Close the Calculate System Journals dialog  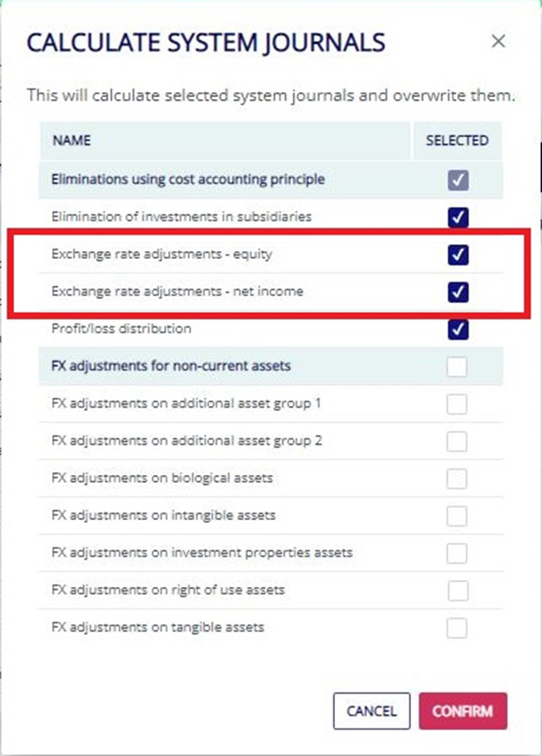coord(498,42)
